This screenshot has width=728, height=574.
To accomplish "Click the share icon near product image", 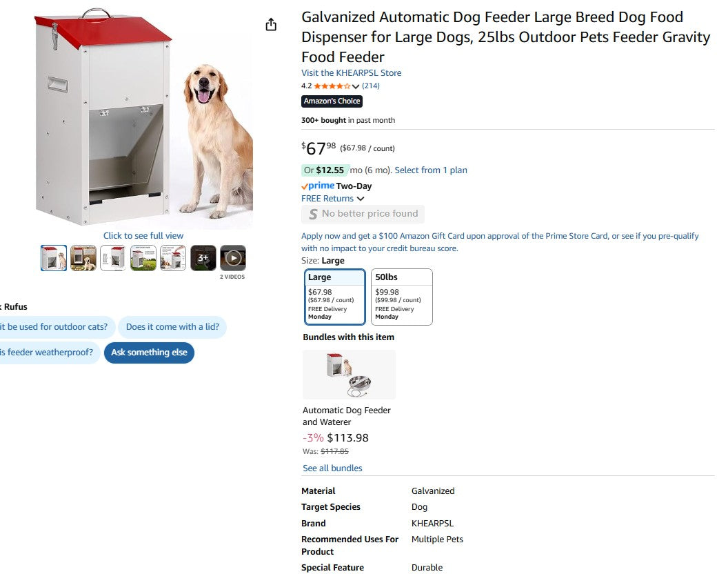I will coord(271,25).
